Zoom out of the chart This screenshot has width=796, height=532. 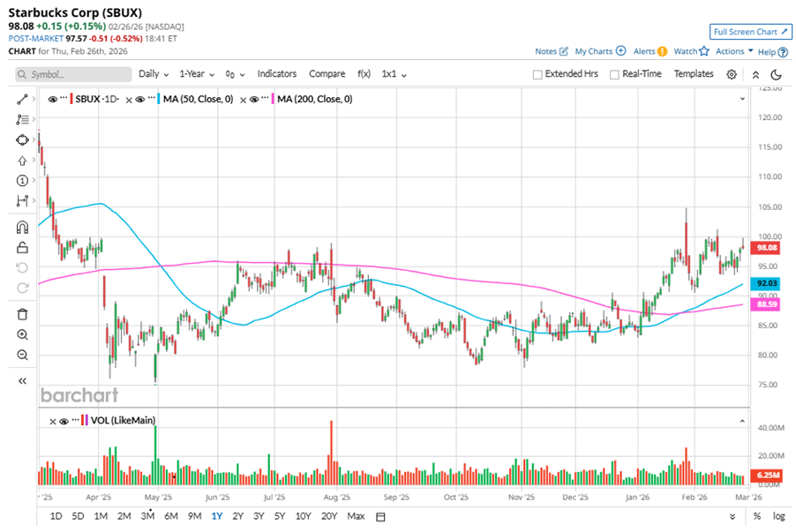point(22,355)
